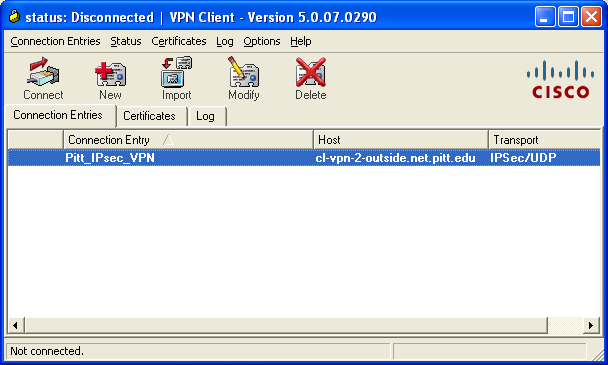Image resolution: width=608 pixels, height=365 pixels.
Task: Click the horizontal scrollbar thumb
Action: click(x=286, y=325)
